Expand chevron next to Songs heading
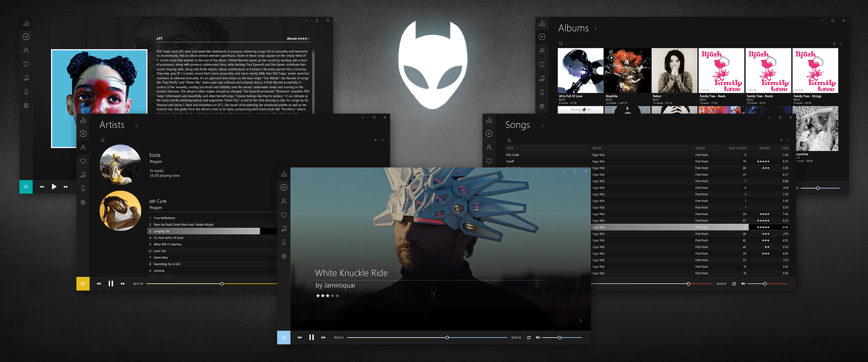 pyautogui.click(x=542, y=126)
